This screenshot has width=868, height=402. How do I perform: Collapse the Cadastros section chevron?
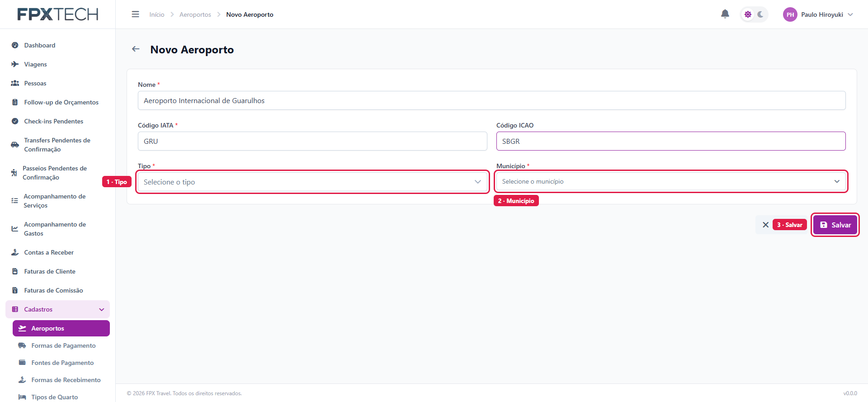tap(102, 309)
